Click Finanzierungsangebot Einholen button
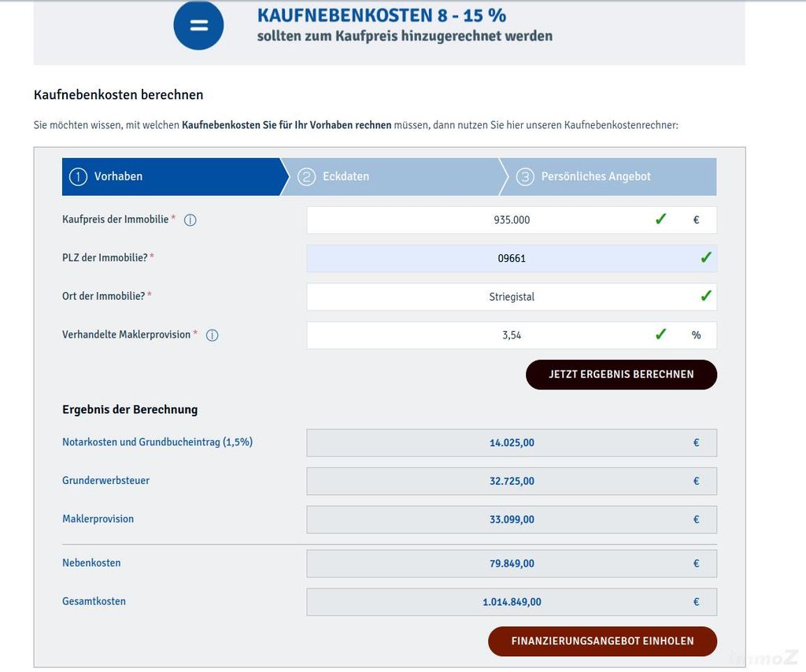This screenshot has width=806, height=672. point(602,641)
